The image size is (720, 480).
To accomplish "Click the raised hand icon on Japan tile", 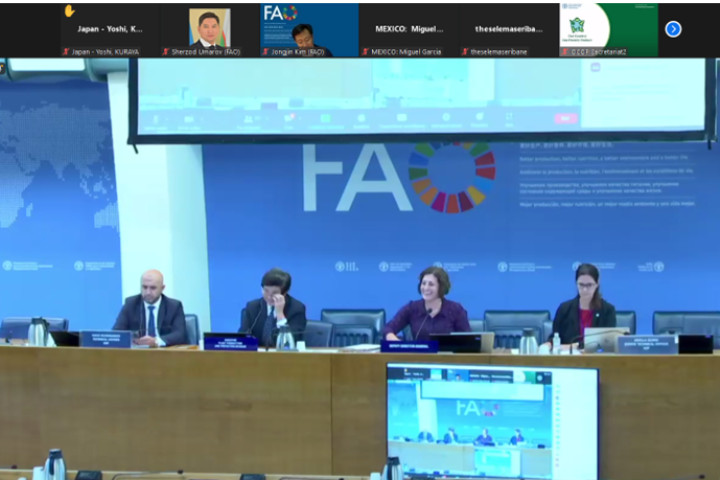I will coord(69,11).
